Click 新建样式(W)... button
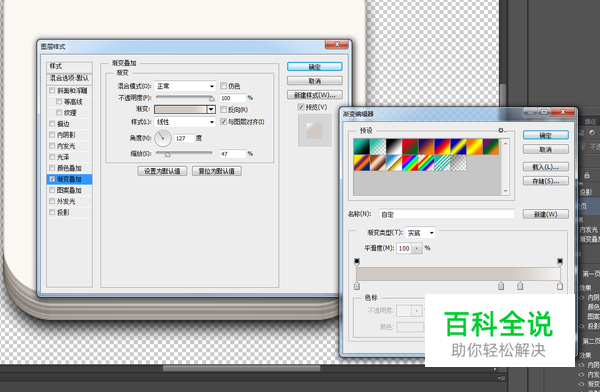This screenshot has width=600, height=392. point(315,95)
